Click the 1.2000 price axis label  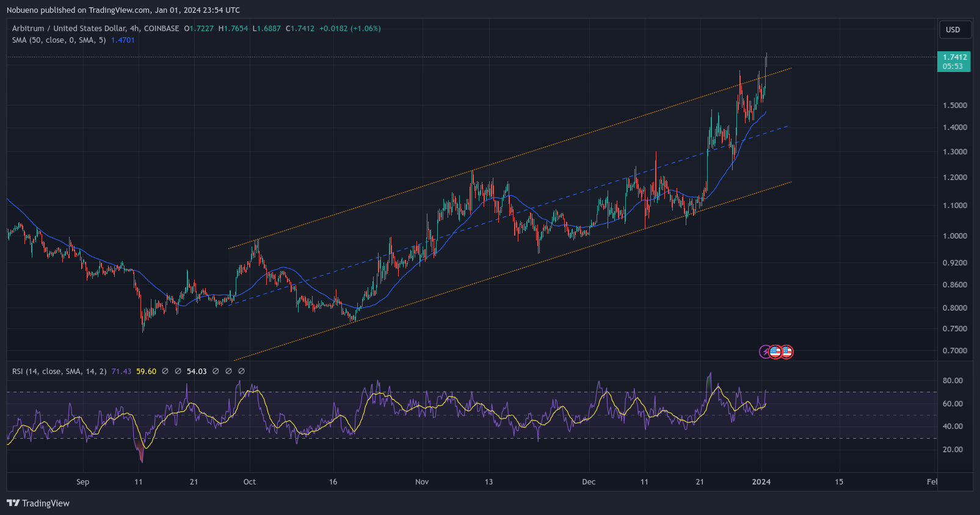955,178
